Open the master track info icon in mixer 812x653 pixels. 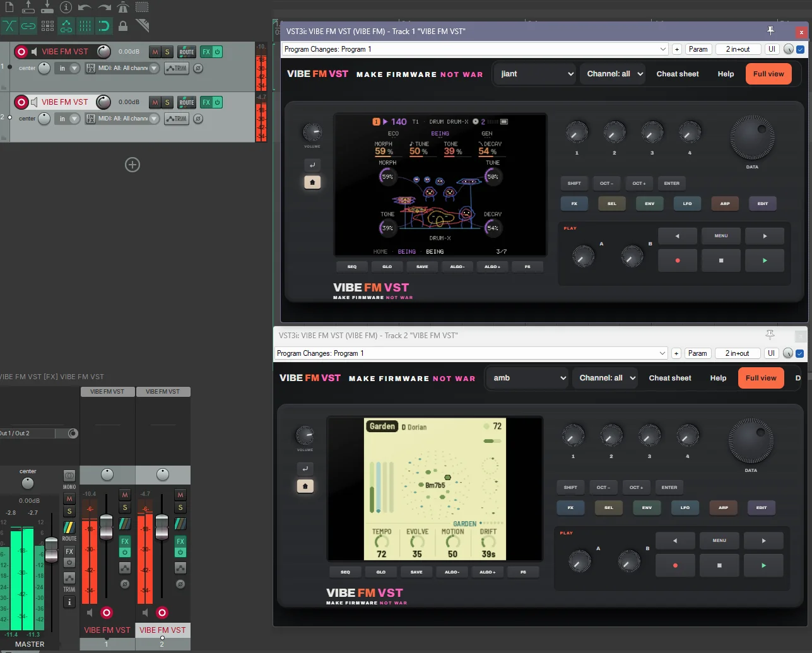point(69,602)
